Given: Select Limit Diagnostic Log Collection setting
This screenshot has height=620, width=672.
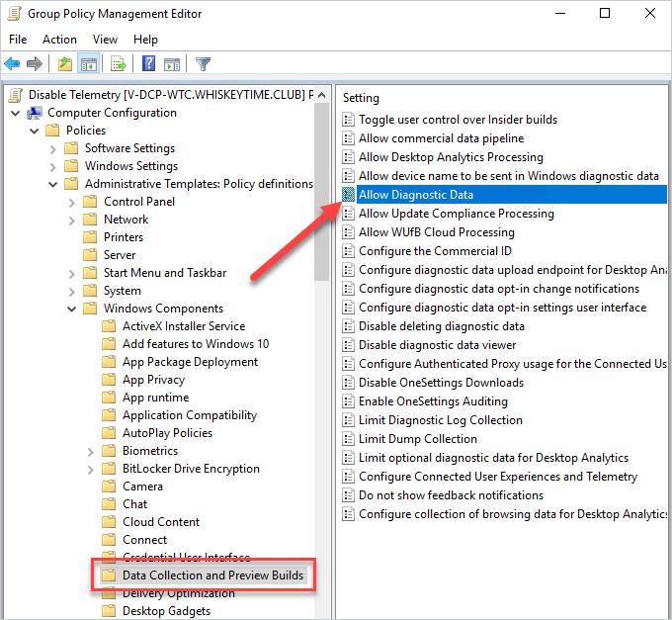Looking at the screenshot, I should point(441,420).
